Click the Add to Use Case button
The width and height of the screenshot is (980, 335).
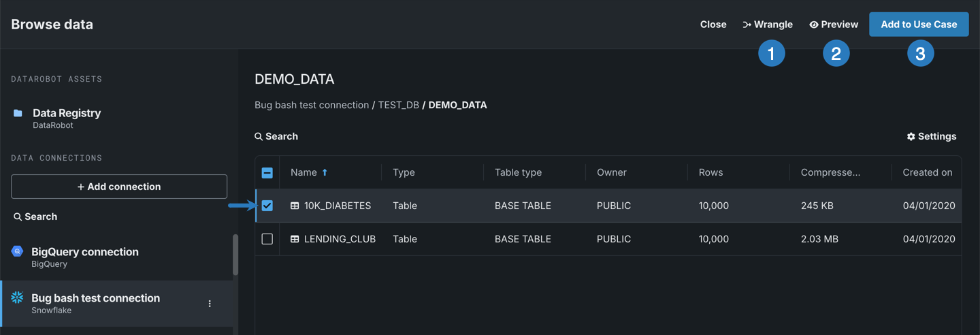(x=919, y=25)
